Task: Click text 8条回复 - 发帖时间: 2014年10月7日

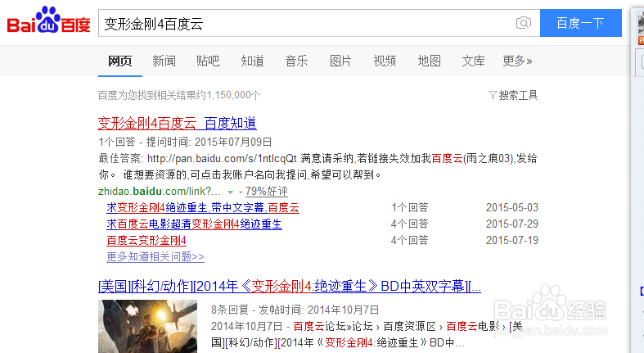Action: [295, 310]
